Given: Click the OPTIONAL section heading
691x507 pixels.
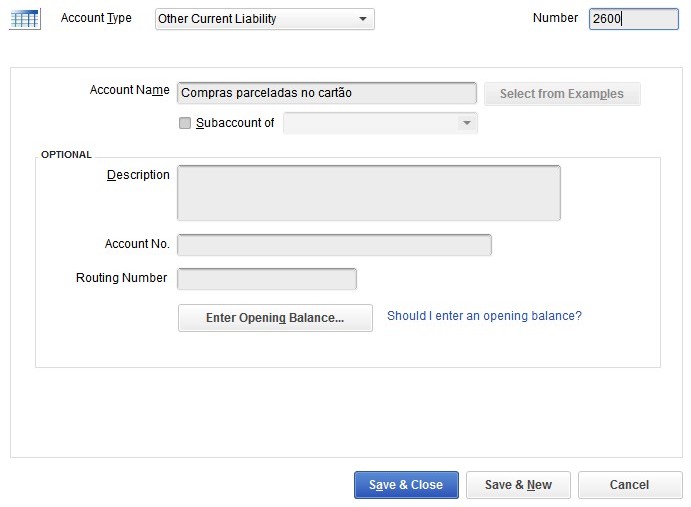Looking at the screenshot, I should coord(66,155).
